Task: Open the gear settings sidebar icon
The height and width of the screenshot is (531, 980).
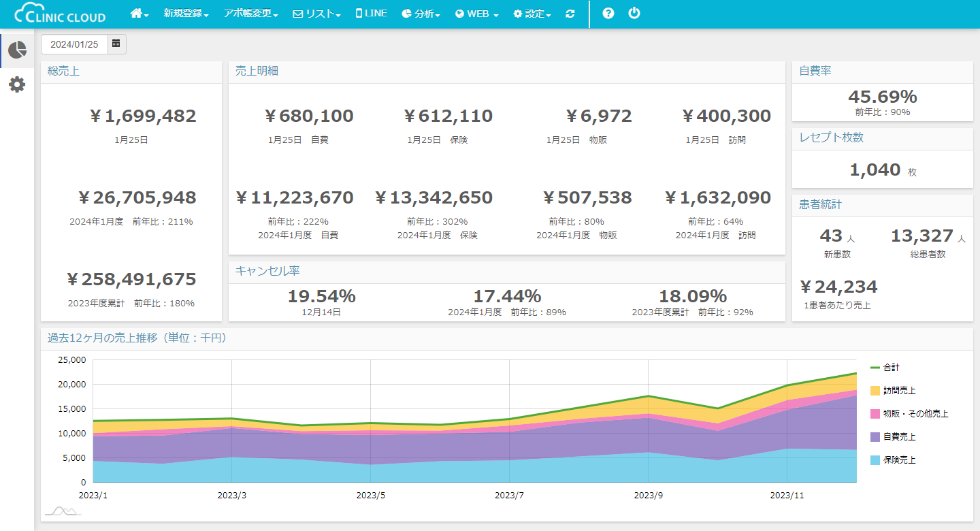Action: click(17, 84)
